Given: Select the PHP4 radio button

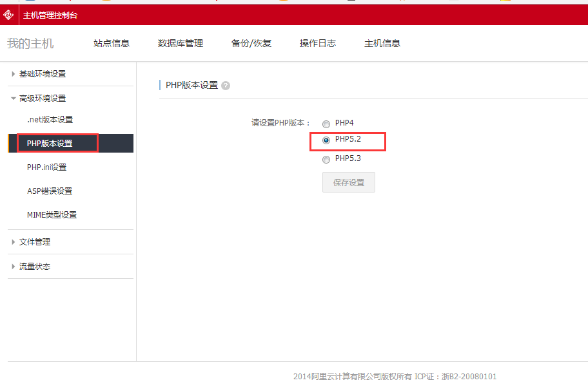Looking at the screenshot, I should [326, 124].
